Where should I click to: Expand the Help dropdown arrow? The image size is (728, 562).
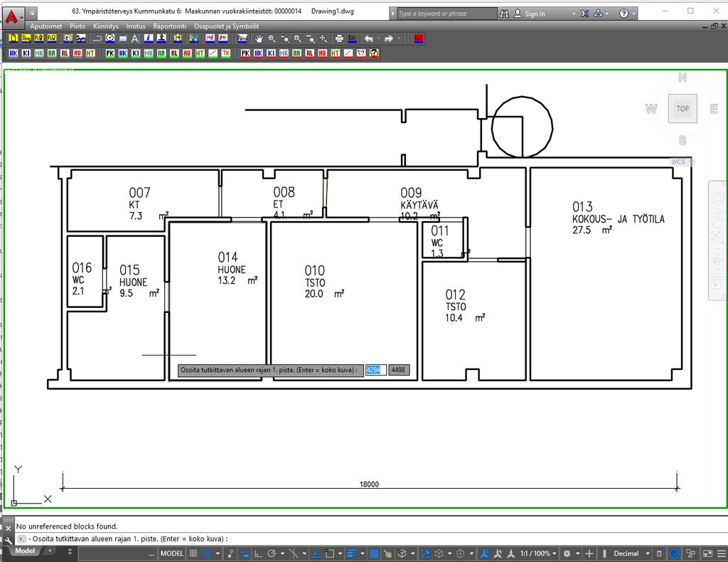[x=634, y=14]
